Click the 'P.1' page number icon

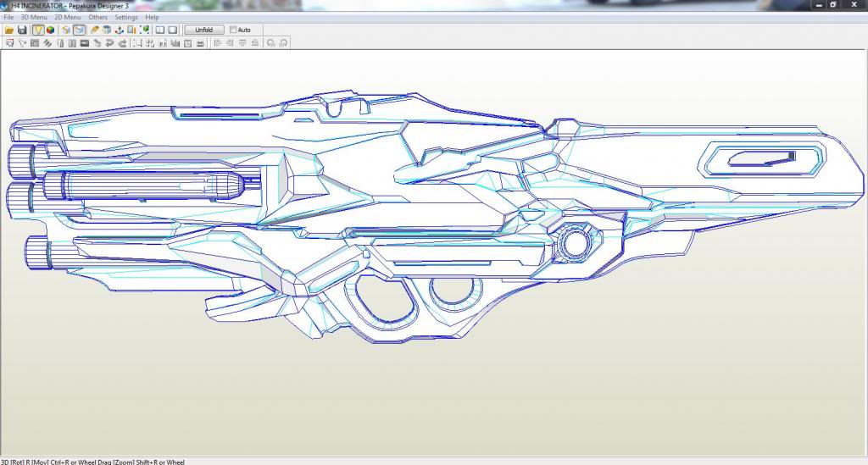[163, 44]
